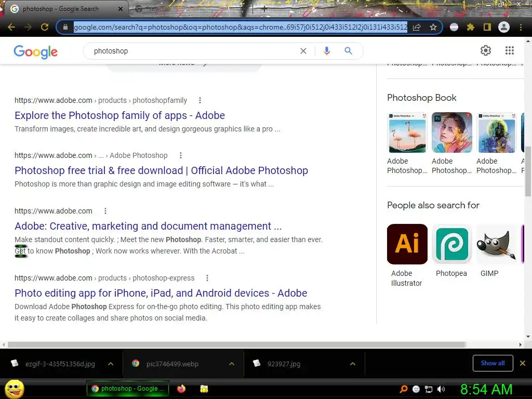Share this page via share icon
The image size is (532, 399).
(x=417, y=27)
